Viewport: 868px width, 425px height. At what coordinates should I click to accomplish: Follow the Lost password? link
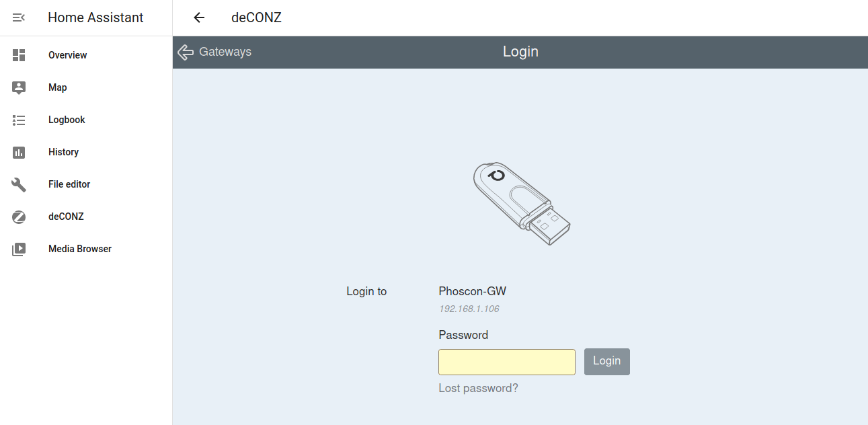(x=478, y=388)
